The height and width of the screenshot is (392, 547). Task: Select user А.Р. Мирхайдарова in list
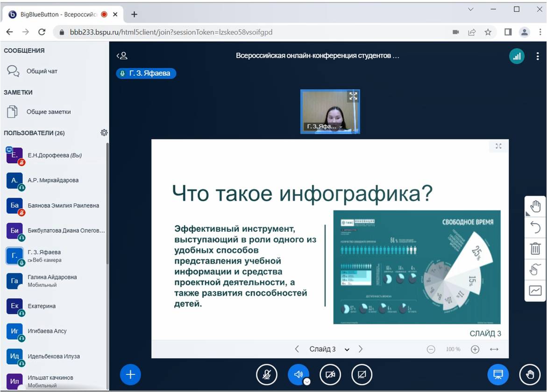(53, 180)
